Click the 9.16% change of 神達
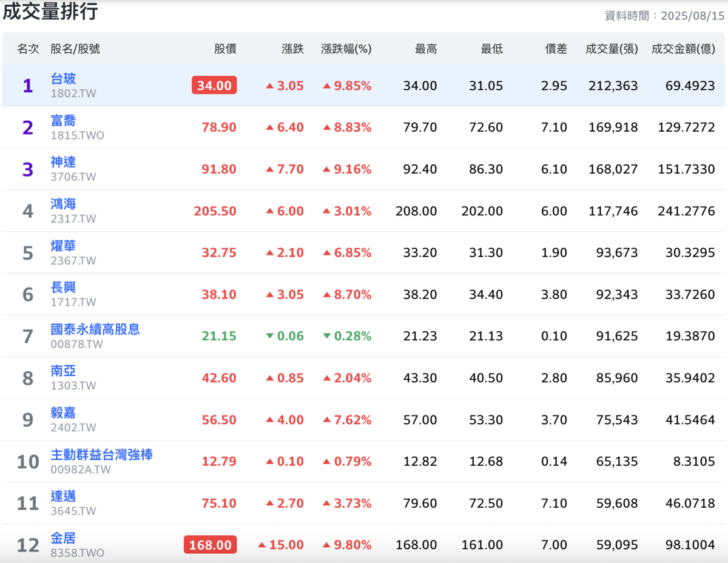This screenshot has width=728, height=563. (x=347, y=169)
